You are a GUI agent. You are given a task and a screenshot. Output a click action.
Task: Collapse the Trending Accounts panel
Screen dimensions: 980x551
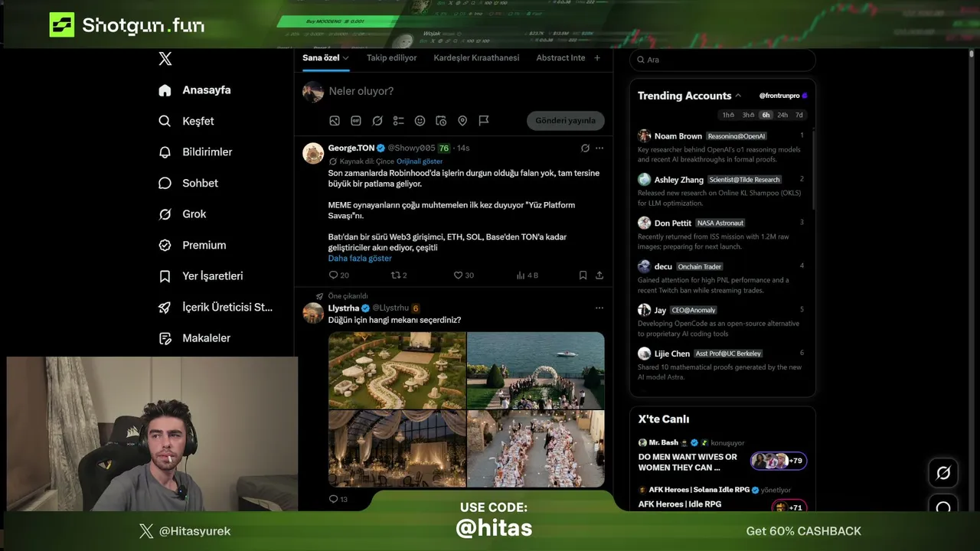pyautogui.click(x=738, y=96)
